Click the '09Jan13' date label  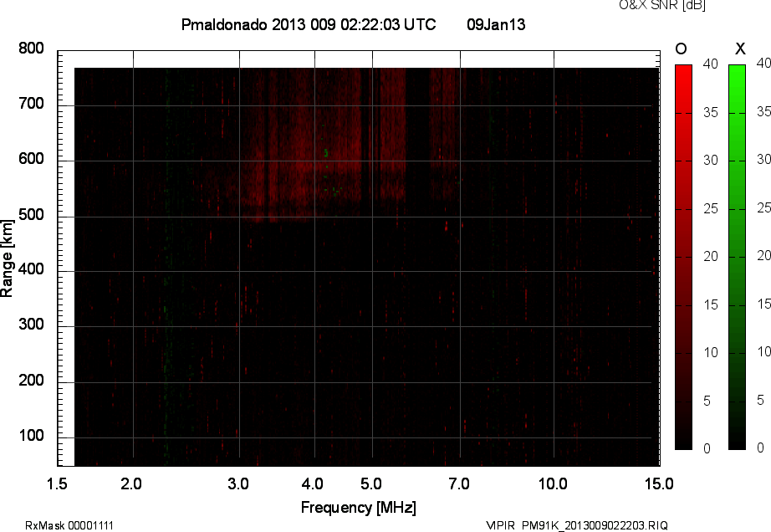click(496, 25)
